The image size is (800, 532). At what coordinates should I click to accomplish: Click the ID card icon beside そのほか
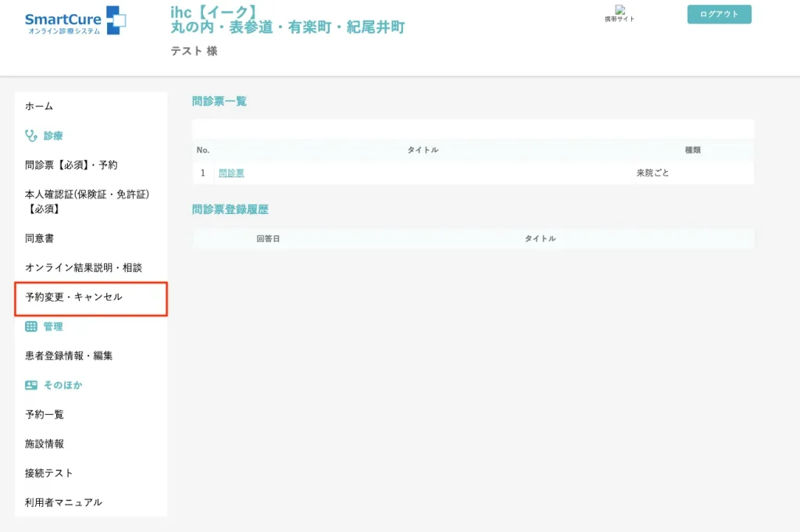tap(31, 385)
